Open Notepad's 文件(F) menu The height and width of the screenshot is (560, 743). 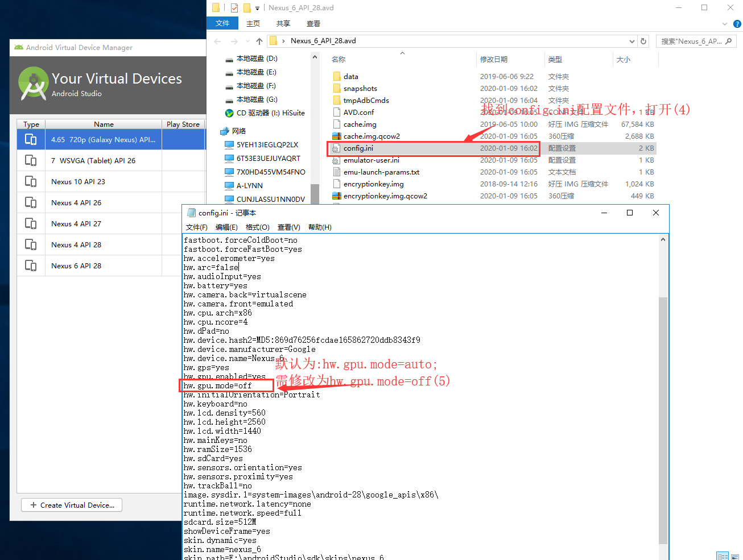pyautogui.click(x=197, y=227)
